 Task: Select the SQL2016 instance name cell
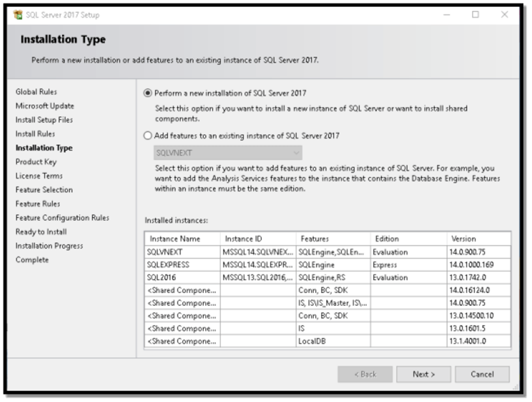click(x=183, y=277)
